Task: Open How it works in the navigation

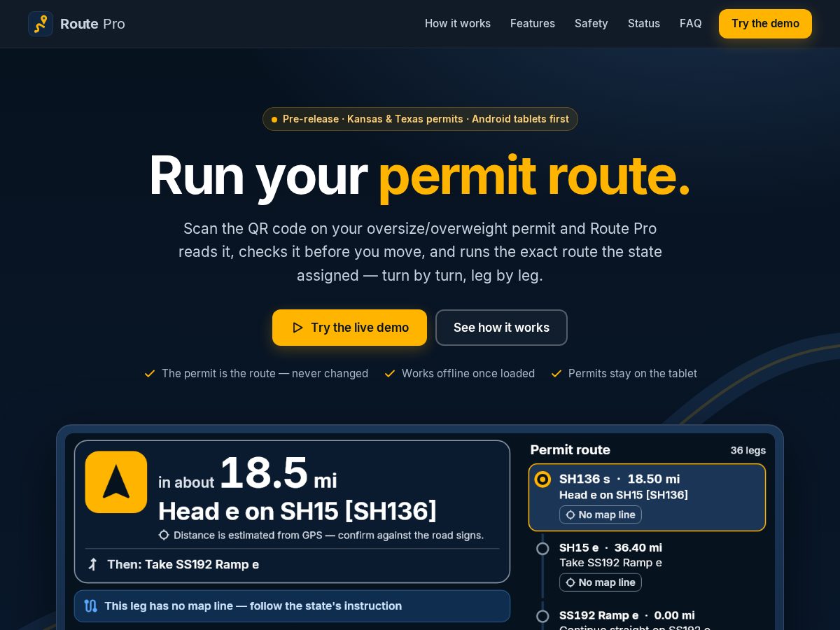Action: (458, 24)
